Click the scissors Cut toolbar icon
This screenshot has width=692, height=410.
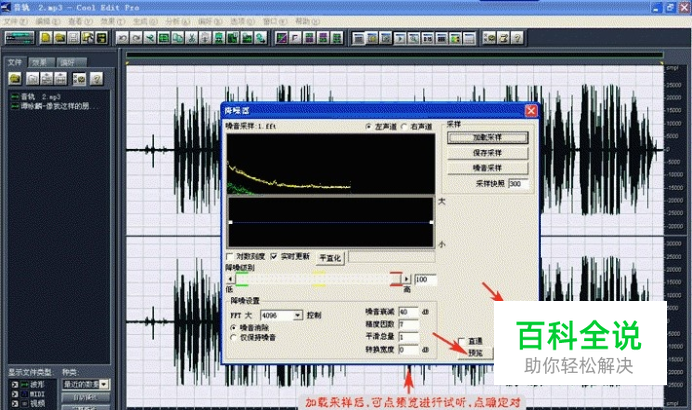191,38
